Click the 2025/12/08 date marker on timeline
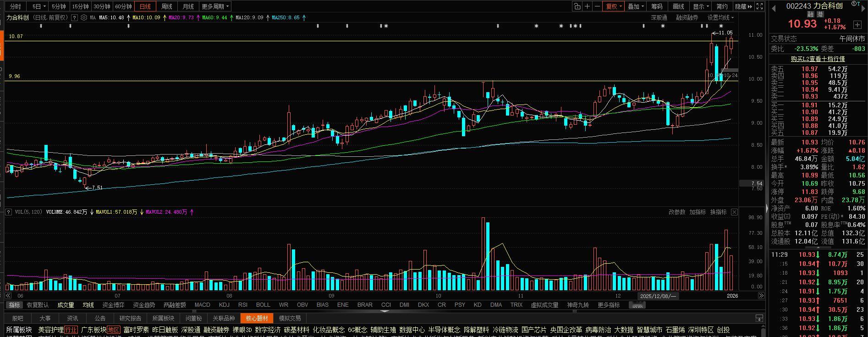The width and height of the screenshot is (868, 337). tap(659, 296)
